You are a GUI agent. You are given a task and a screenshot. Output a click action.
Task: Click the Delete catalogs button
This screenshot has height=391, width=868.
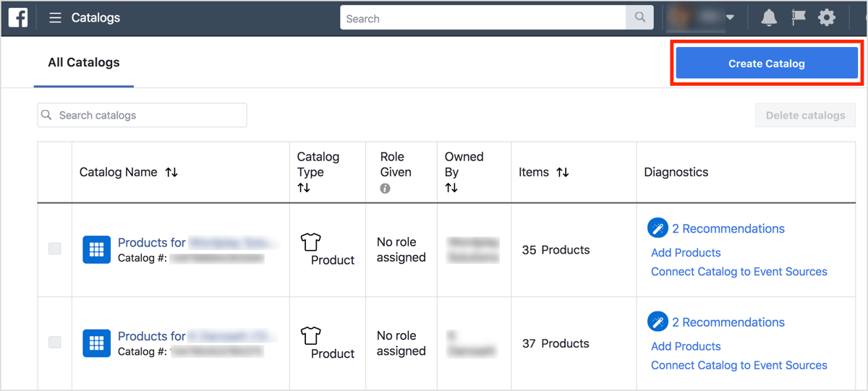[805, 115]
